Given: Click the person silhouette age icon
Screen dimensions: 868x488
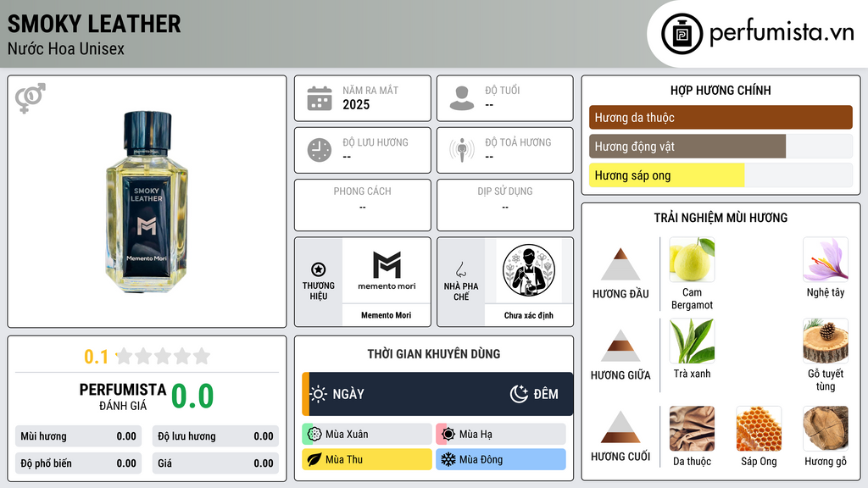Looking at the screenshot, I should point(462,98).
